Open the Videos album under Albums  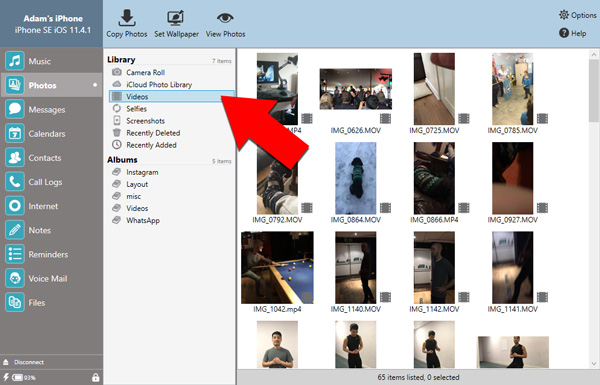tap(171, 208)
